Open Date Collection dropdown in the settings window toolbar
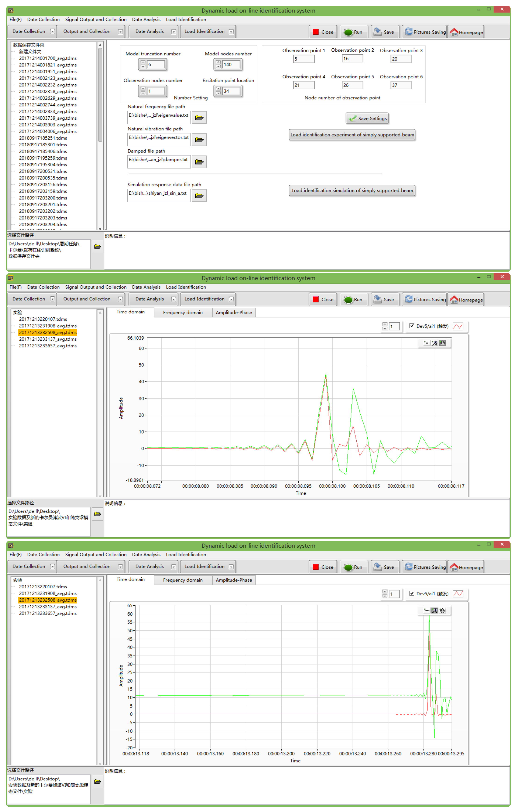 point(52,31)
